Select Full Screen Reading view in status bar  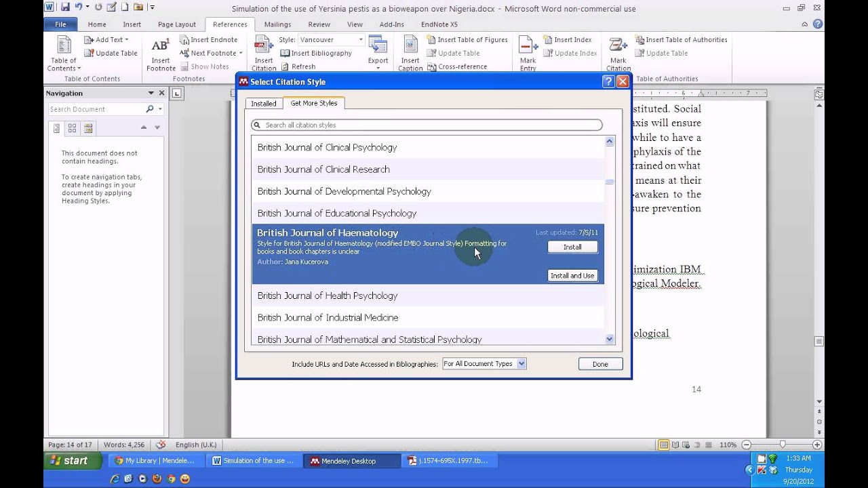pos(676,445)
